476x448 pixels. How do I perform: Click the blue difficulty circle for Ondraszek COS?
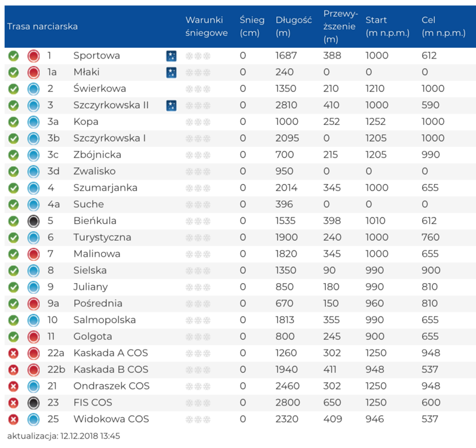(x=33, y=386)
